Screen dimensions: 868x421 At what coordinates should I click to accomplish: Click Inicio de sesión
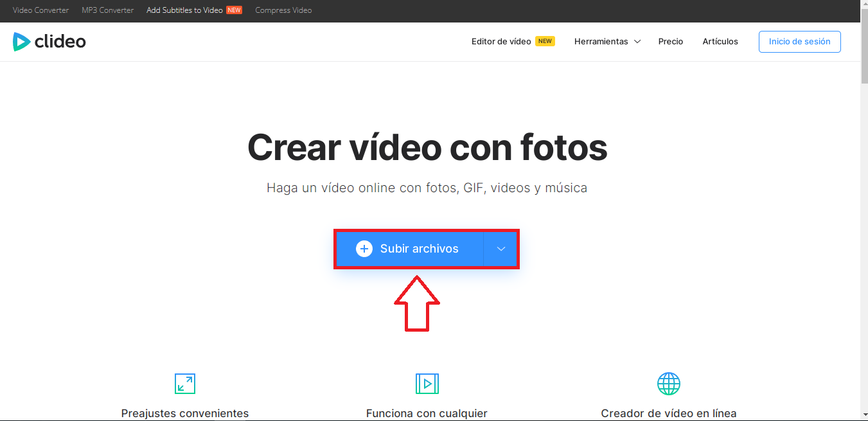pyautogui.click(x=799, y=41)
